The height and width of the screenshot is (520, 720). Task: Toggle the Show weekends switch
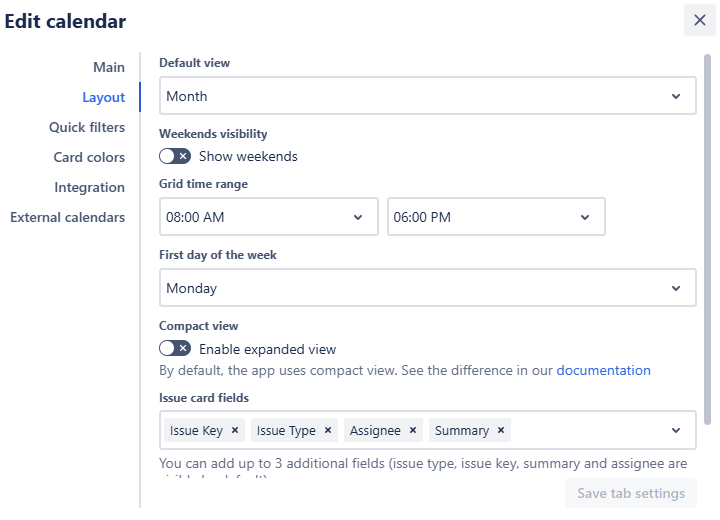[175, 156]
